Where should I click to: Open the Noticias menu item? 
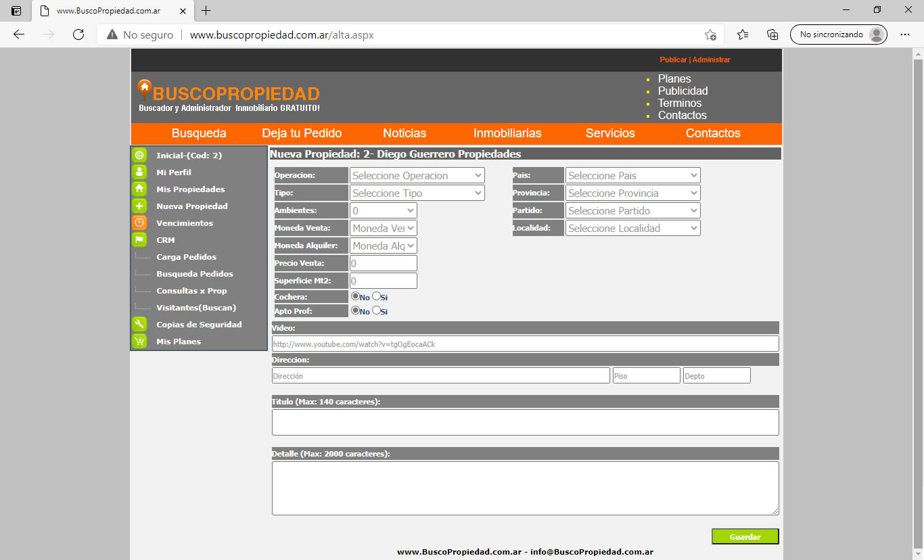pyautogui.click(x=405, y=133)
